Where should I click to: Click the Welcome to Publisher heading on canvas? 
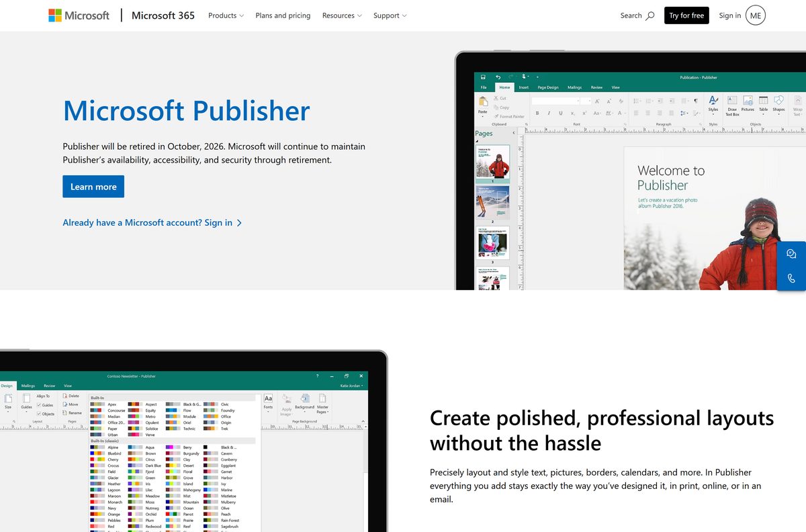click(x=671, y=178)
